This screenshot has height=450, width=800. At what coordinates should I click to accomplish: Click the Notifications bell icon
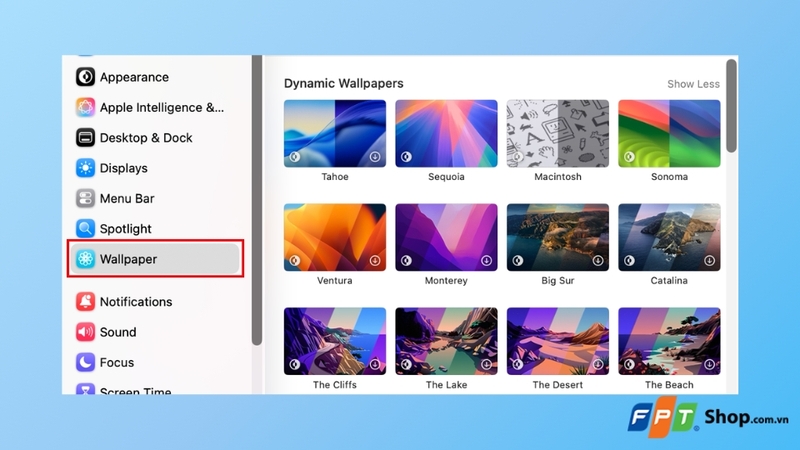pos(85,302)
